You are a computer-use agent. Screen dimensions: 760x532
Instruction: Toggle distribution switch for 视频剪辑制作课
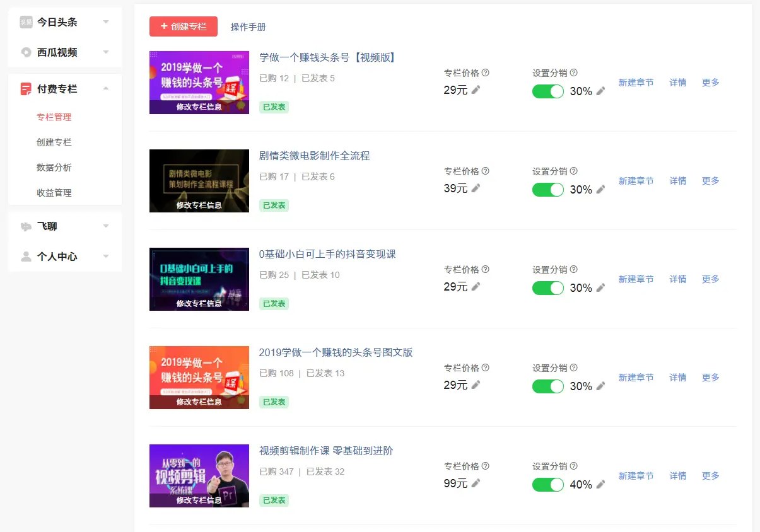(548, 485)
